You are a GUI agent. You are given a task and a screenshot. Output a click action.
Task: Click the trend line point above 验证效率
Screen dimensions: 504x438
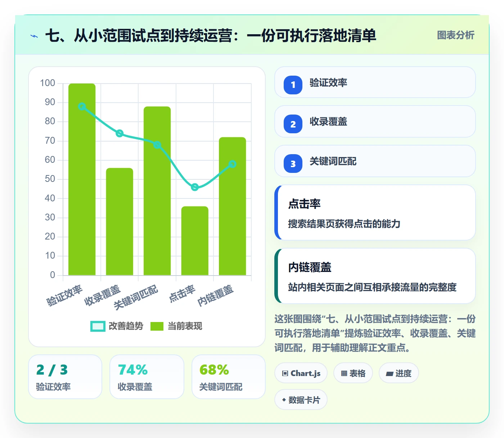(82, 106)
